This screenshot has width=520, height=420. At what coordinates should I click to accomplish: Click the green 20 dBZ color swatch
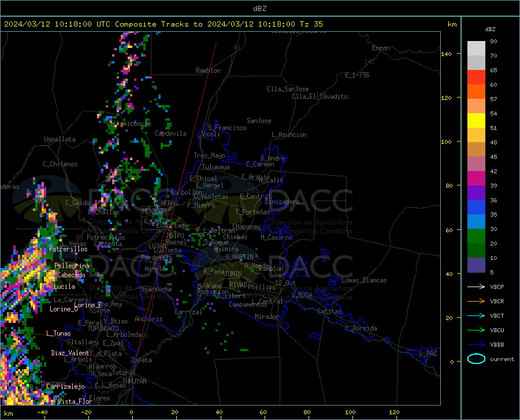pos(476,236)
